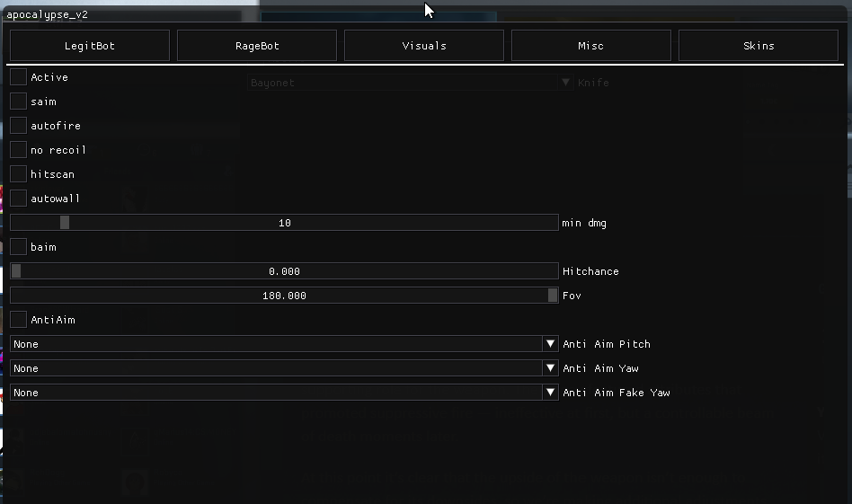Click the apocalypse_v2 window title bar
This screenshot has width=852, height=504.
pyautogui.click(x=425, y=14)
